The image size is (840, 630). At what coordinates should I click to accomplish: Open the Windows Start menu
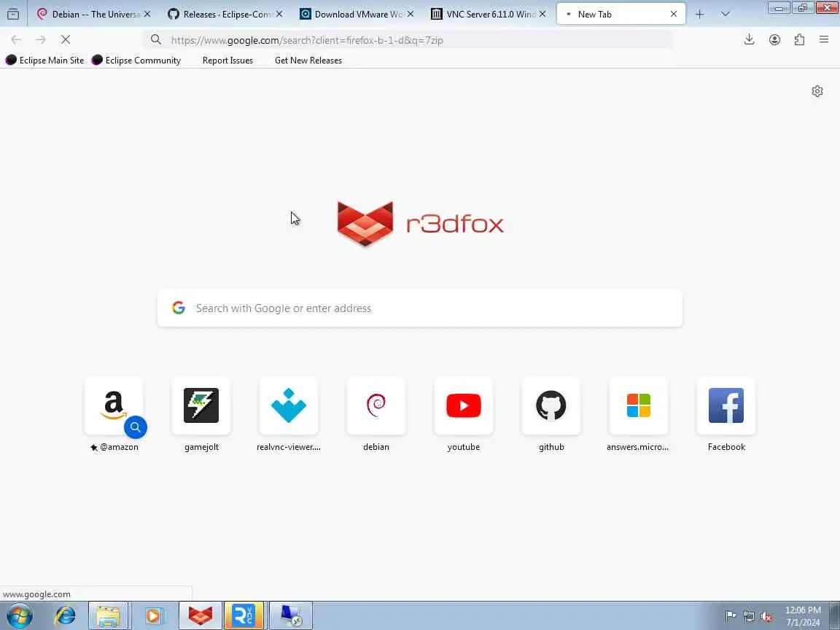click(x=19, y=615)
